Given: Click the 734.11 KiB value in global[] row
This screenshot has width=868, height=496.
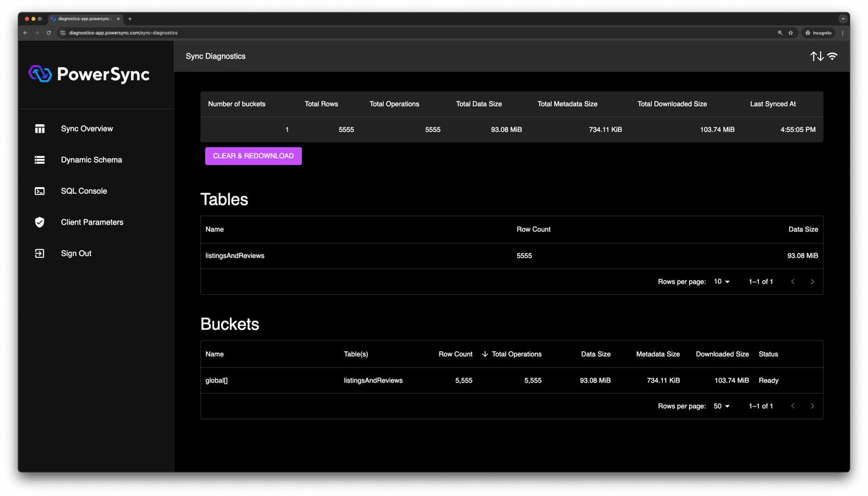Looking at the screenshot, I should tap(663, 380).
